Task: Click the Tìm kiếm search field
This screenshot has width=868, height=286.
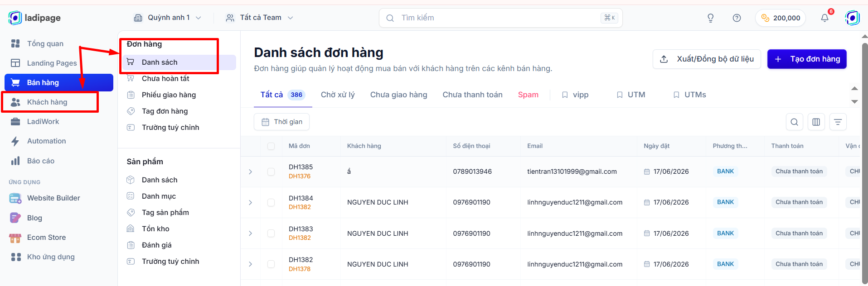Action: tap(500, 18)
